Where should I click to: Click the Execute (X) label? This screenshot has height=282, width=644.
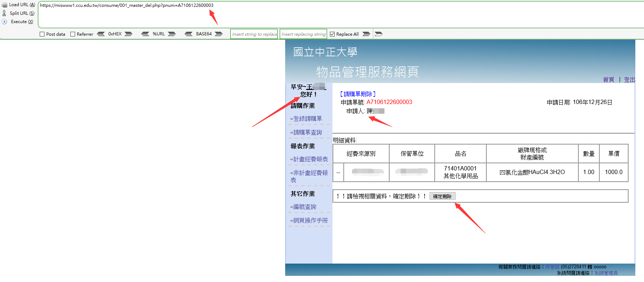(x=22, y=22)
